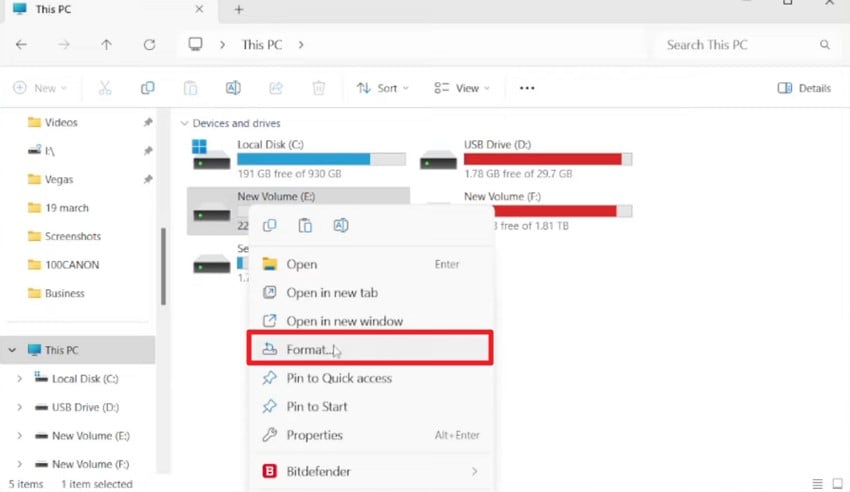Choose Open from the context menu
Viewport: 850px width, 492px height.
click(371, 264)
